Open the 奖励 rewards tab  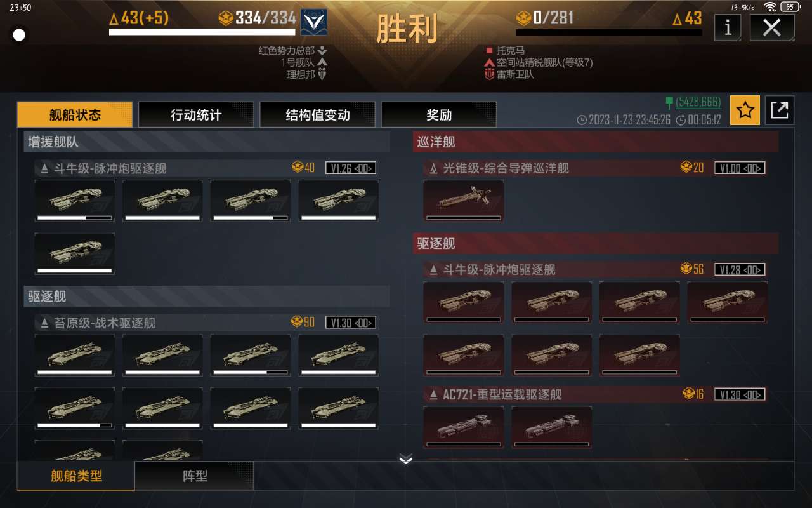point(439,115)
